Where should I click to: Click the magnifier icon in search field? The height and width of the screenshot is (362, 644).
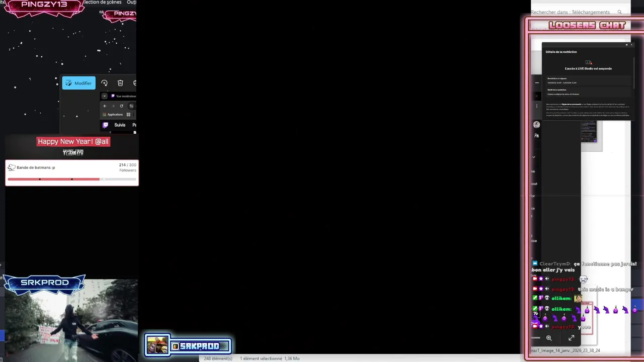tap(620, 12)
